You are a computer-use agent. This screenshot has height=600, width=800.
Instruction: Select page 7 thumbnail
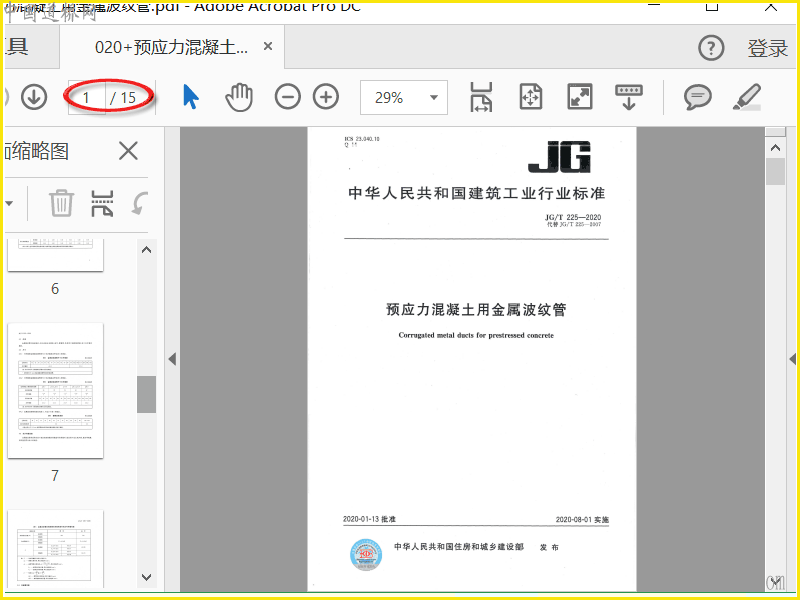[56, 390]
